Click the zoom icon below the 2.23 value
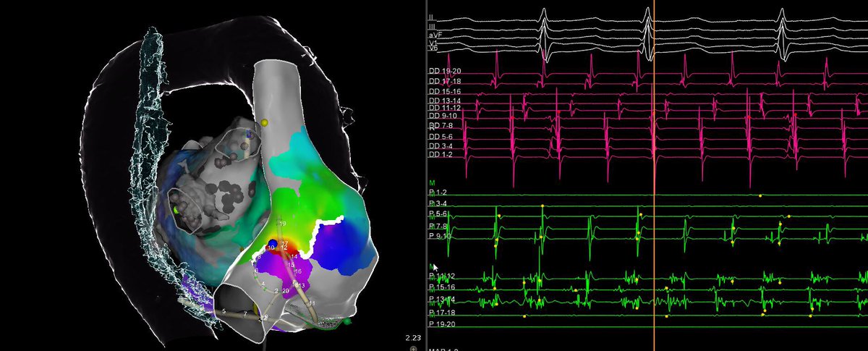This screenshot has width=868, height=351. 412,348
